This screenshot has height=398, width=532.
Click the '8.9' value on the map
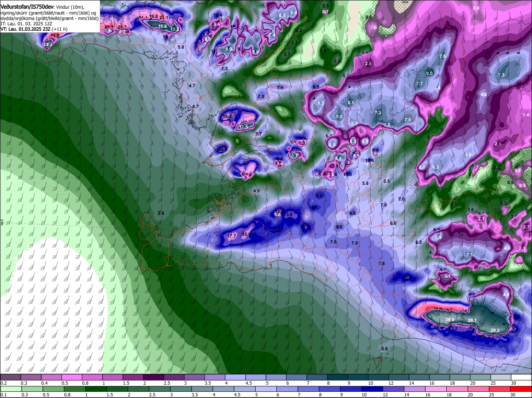[x=352, y=213]
